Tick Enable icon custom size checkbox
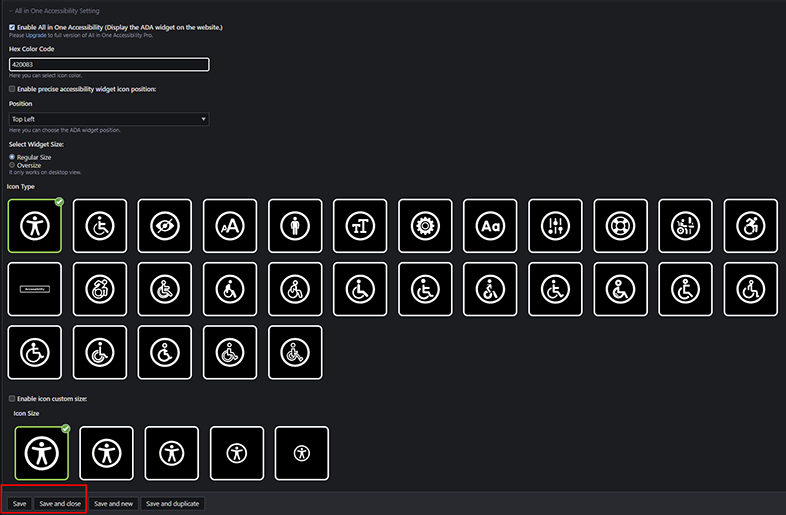Image resolution: width=786 pixels, height=515 pixels. [x=12, y=399]
